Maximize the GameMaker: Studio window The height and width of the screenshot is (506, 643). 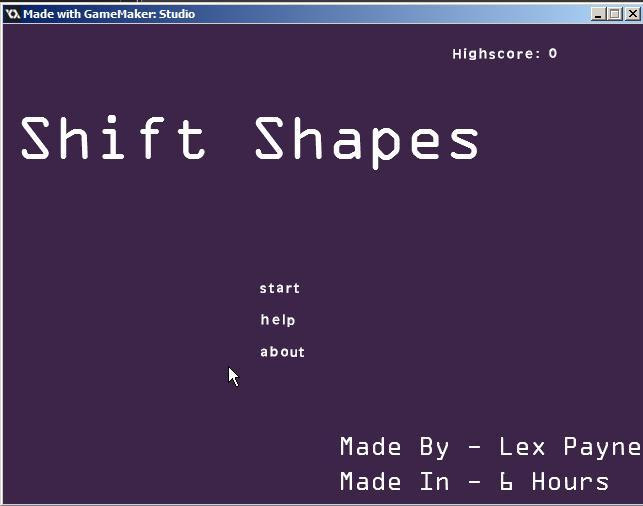[614, 14]
